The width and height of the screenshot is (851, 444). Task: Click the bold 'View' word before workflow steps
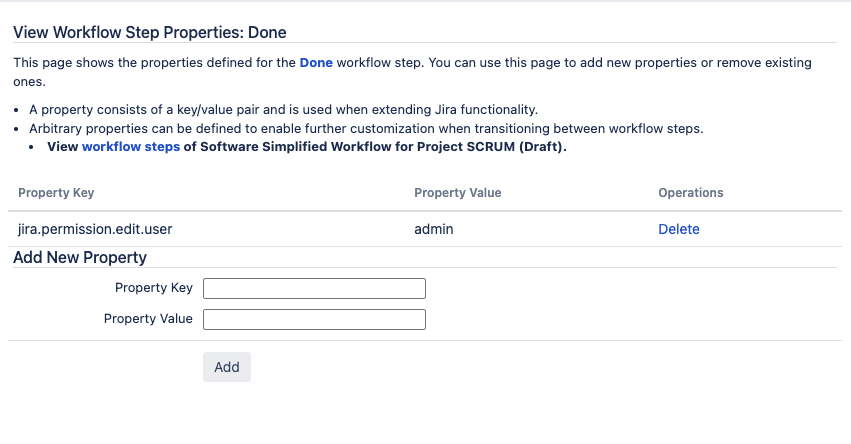62,146
